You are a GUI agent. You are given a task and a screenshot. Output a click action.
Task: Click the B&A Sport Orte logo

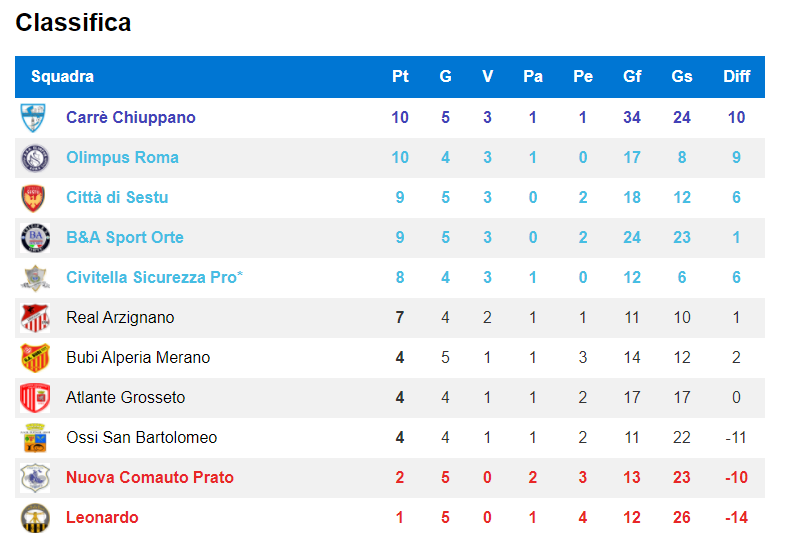[x=35, y=238]
